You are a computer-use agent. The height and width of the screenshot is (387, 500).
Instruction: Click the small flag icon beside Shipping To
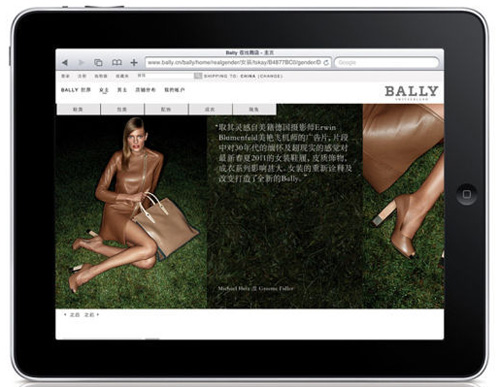coord(198,76)
